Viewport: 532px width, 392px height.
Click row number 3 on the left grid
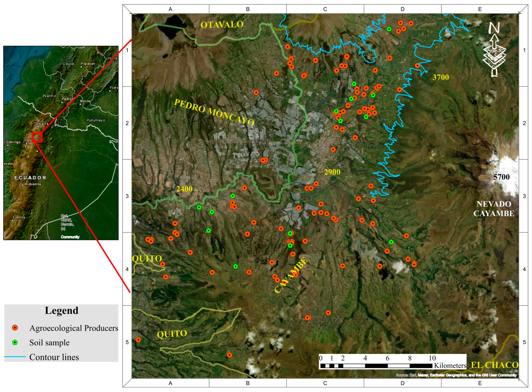[x=127, y=196]
